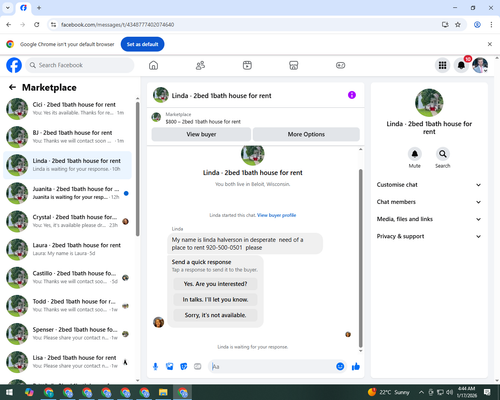Click the More Options button
The image size is (500, 400).
306,134
